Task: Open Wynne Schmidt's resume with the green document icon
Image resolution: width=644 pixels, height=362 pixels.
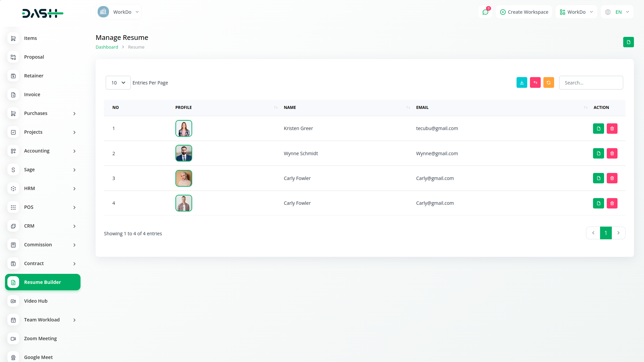Action: pyautogui.click(x=598, y=154)
